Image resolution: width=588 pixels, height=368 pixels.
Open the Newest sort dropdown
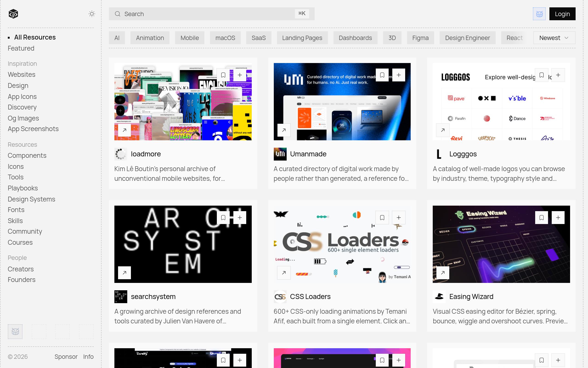pyautogui.click(x=554, y=38)
